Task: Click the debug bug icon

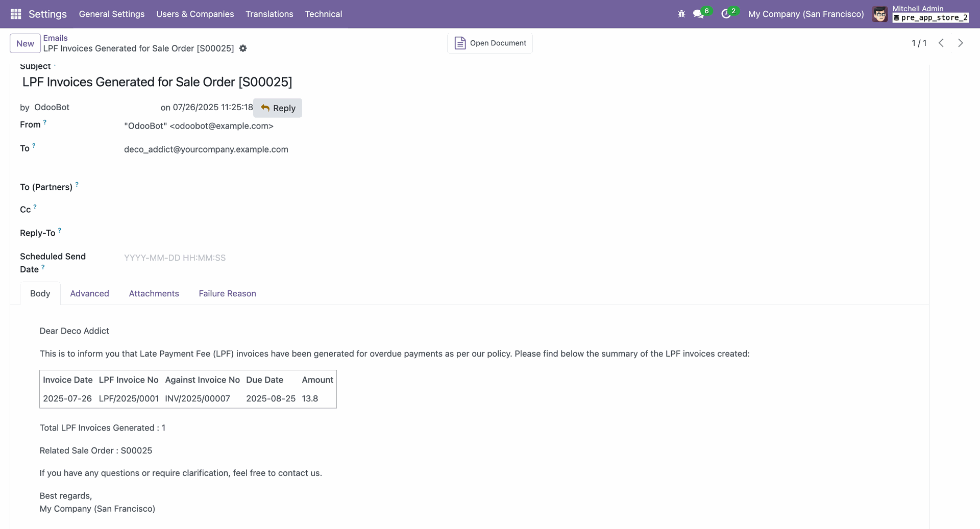Action: [x=681, y=14]
